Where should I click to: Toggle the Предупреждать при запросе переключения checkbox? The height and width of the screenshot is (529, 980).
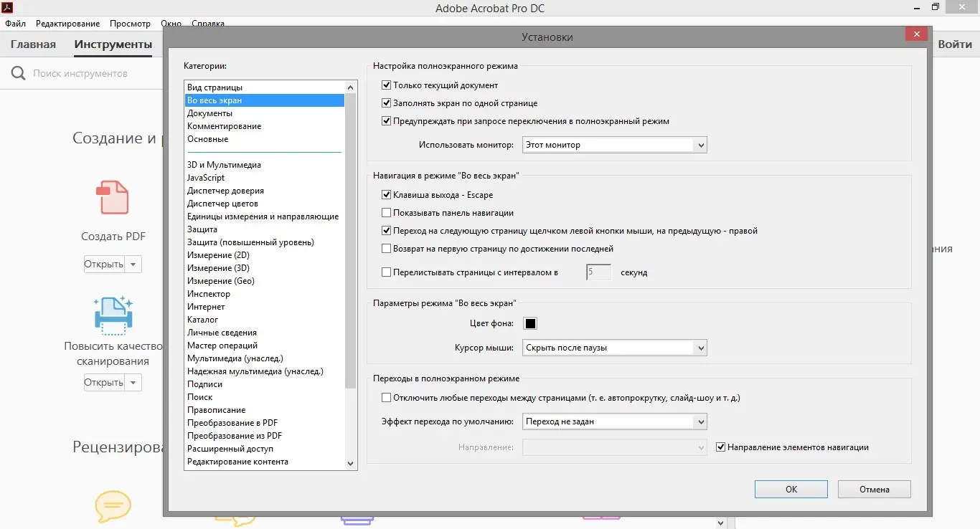coord(387,121)
